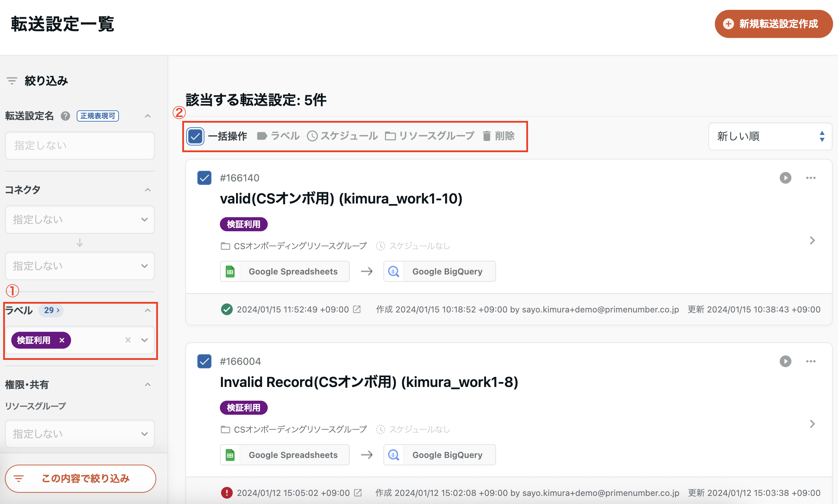Image resolution: width=838 pixels, height=504 pixels.
Task: Click the bulk ラベル tag icon
Action: 262,136
